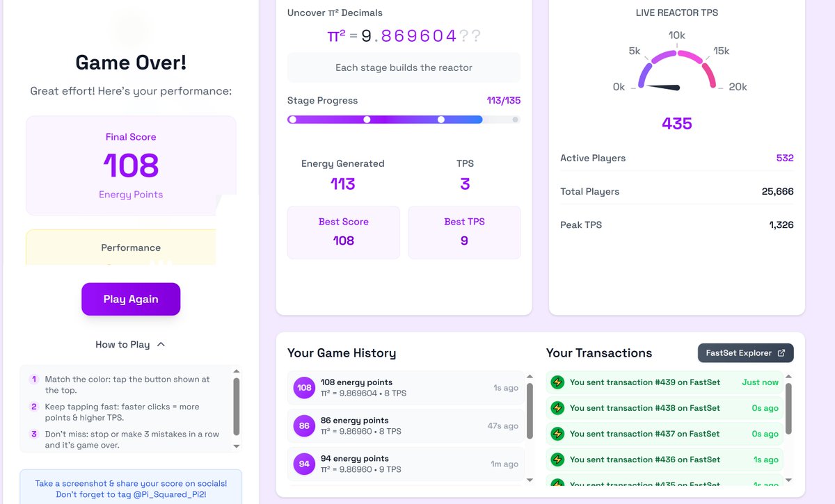Click lightning icon for transaction #439
This screenshot has height=504, width=835.
pos(557,382)
